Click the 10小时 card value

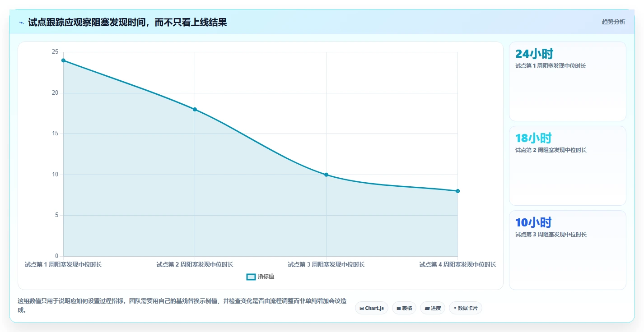[x=533, y=222]
